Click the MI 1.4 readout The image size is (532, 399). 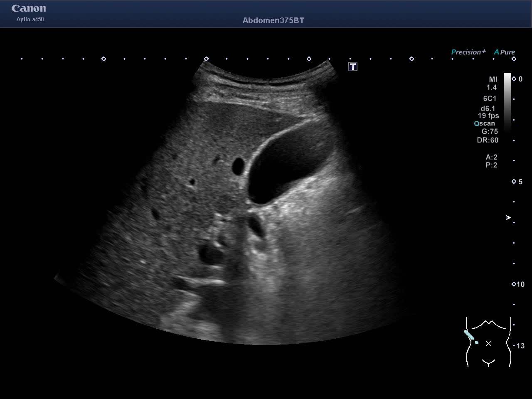point(492,83)
